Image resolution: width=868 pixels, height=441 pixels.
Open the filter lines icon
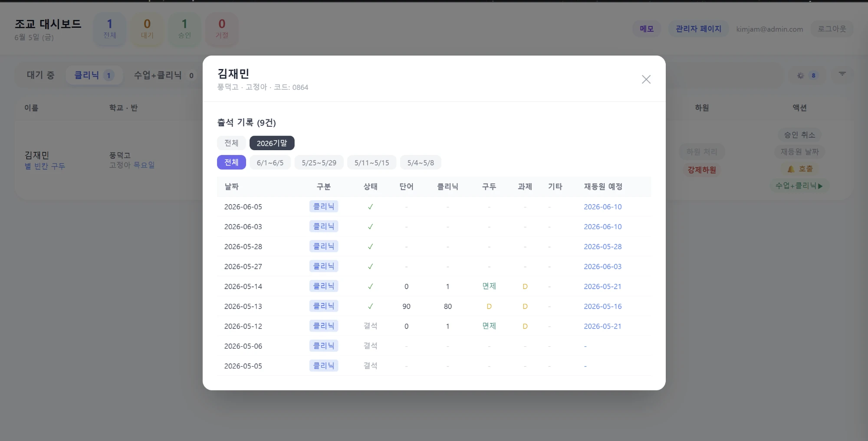coord(842,74)
